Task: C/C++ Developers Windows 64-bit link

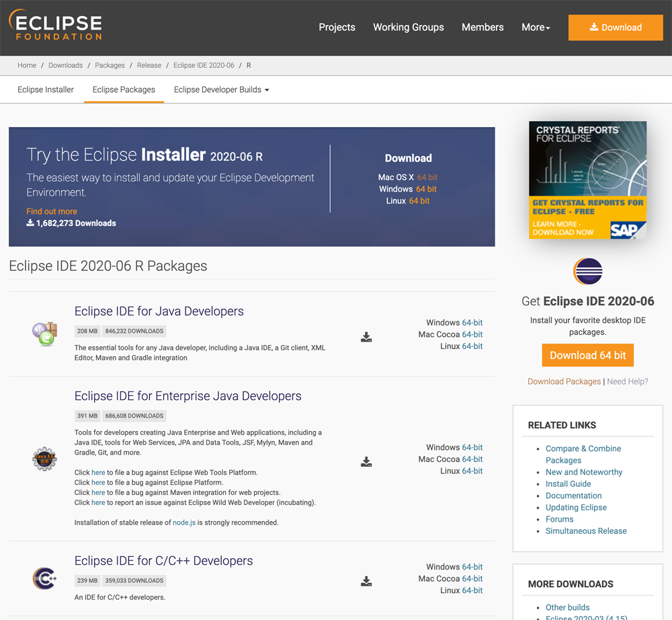Action: pyautogui.click(x=472, y=567)
